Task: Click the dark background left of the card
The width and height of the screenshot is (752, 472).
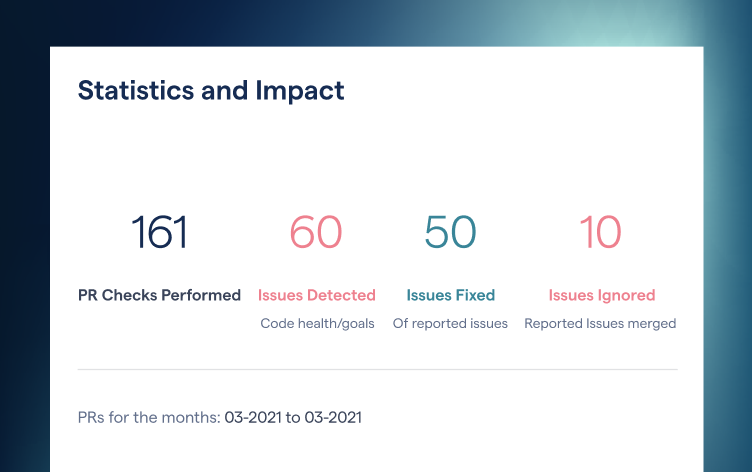Action: [x=24, y=250]
